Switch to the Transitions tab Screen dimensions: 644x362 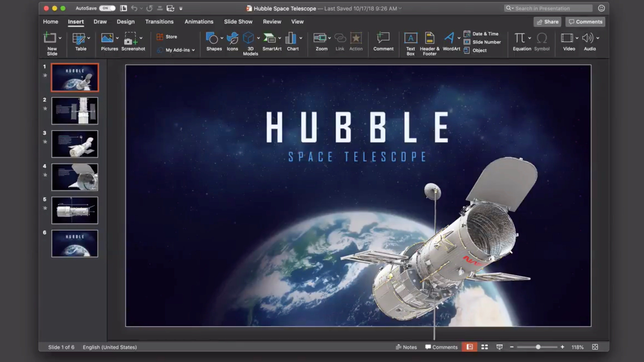pyautogui.click(x=159, y=22)
